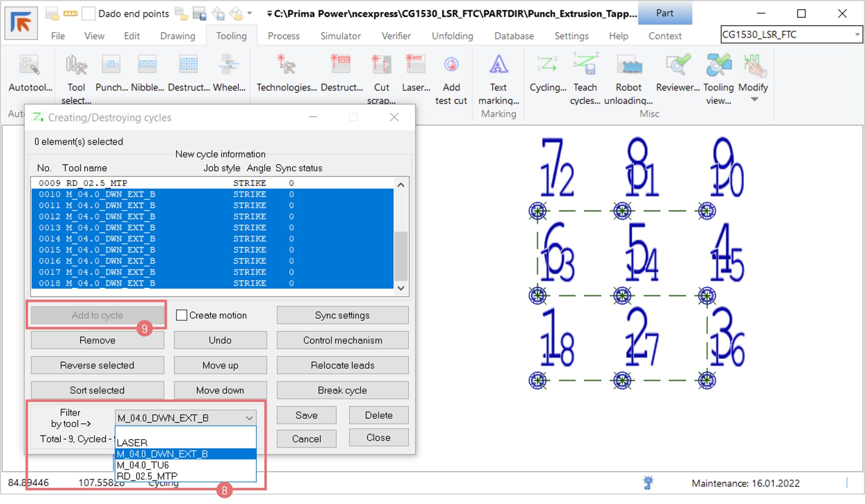Image resolution: width=865 pixels, height=504 pixels.
Task: Toggle the checkbox beside Dado end points
Action: (x=88, y=14)
